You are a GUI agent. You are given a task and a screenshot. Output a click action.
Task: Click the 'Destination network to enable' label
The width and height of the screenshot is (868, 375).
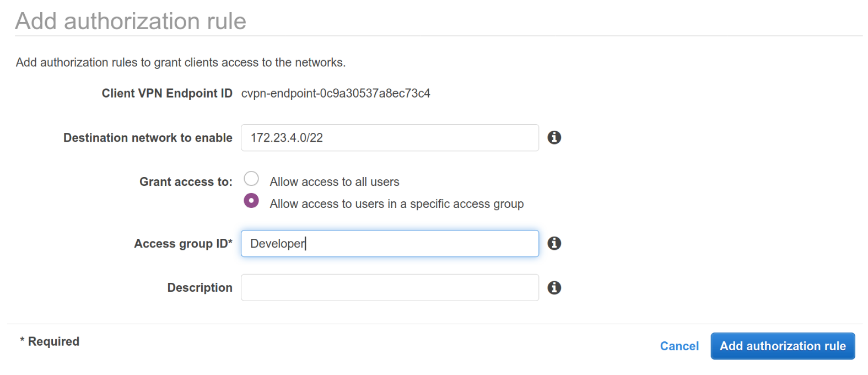148,138
